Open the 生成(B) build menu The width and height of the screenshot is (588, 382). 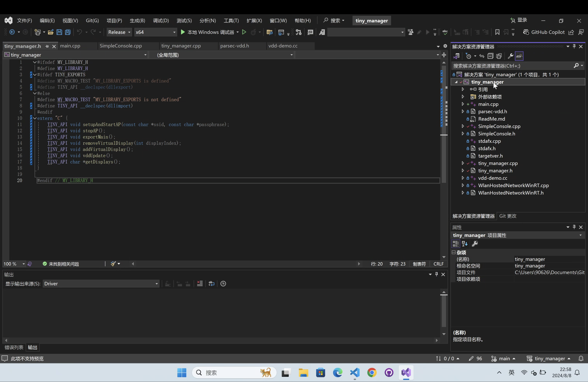137,21
